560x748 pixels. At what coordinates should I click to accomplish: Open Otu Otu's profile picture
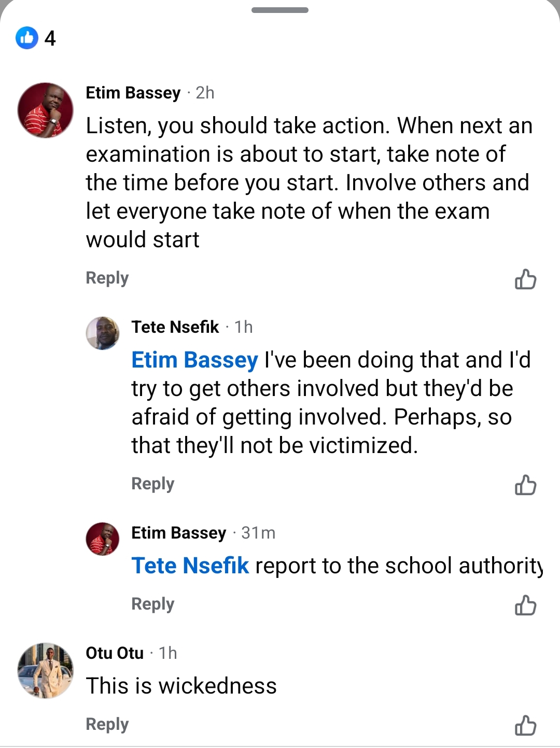click(x=46, y=671)
